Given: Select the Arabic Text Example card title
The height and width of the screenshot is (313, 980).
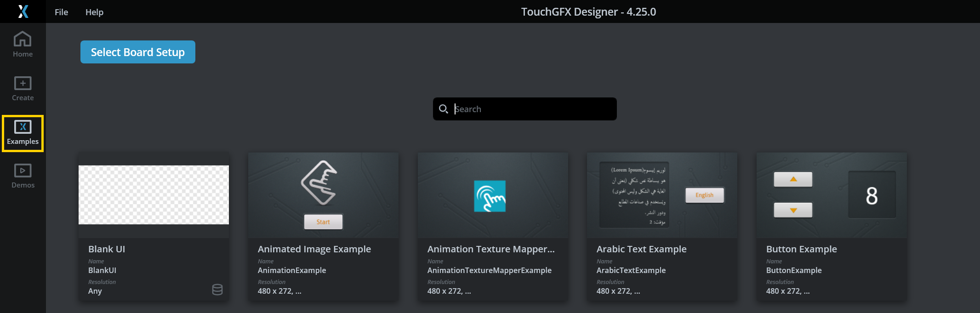Looking at the screenshot, I should click(x=641, y=249).
